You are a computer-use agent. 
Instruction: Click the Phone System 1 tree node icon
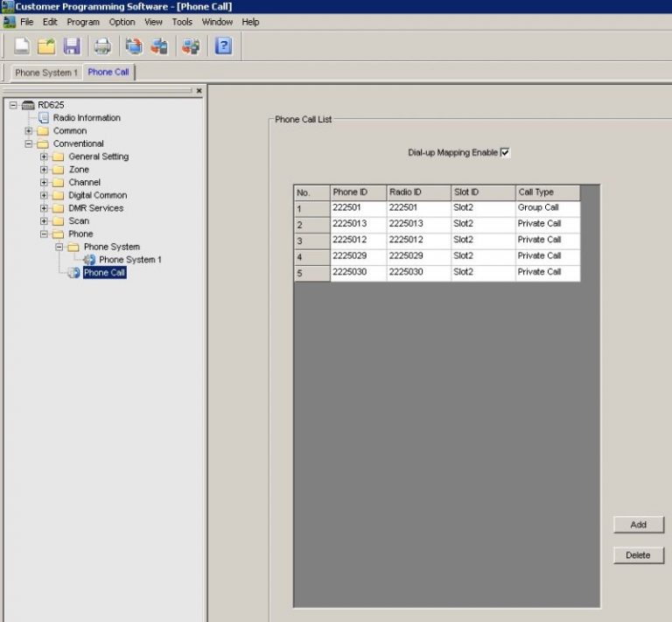[89, 260]
